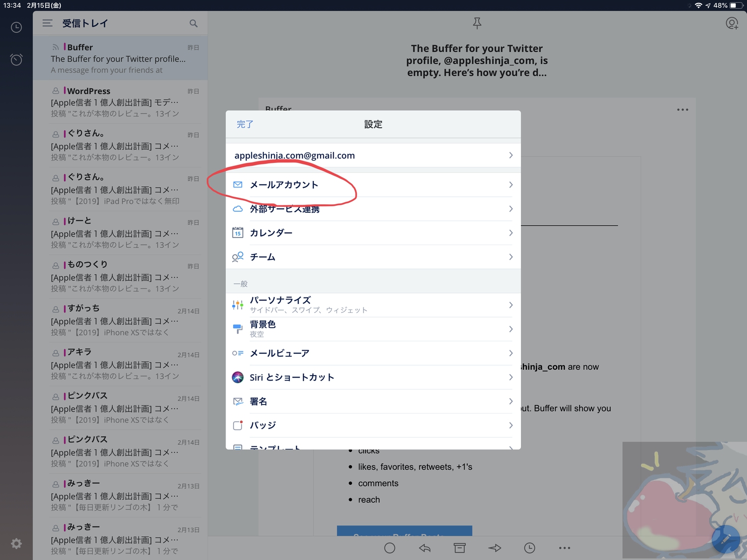The width and height of the screenshot is (747, 560).
Task: Click the cloud icon beside 外部サービス連携
Action: (238, 209)
